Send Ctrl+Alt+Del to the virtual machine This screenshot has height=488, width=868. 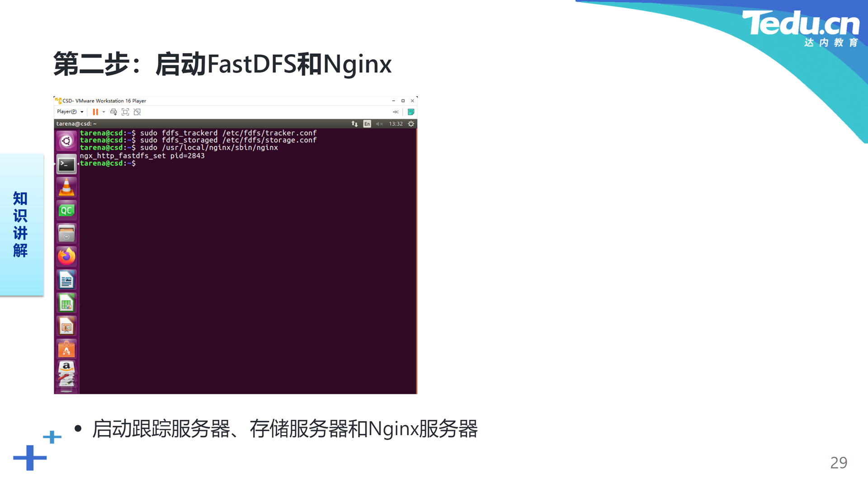click(113, 112)
